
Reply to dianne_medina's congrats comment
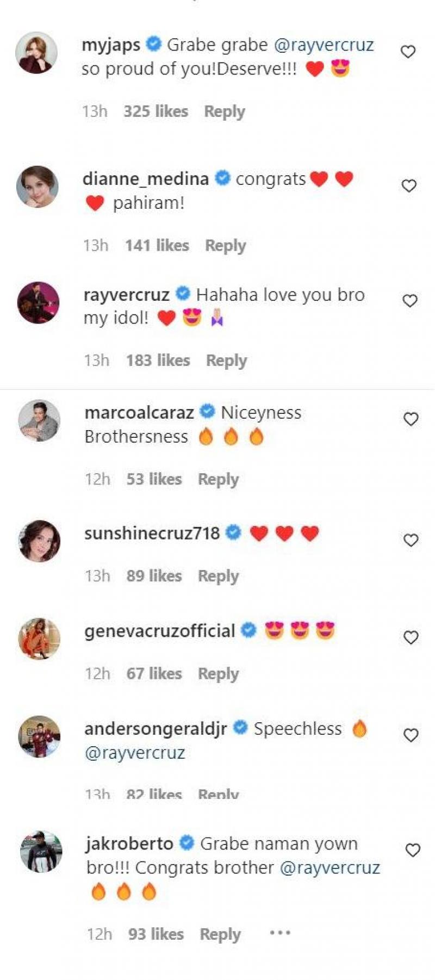[225, 246]
